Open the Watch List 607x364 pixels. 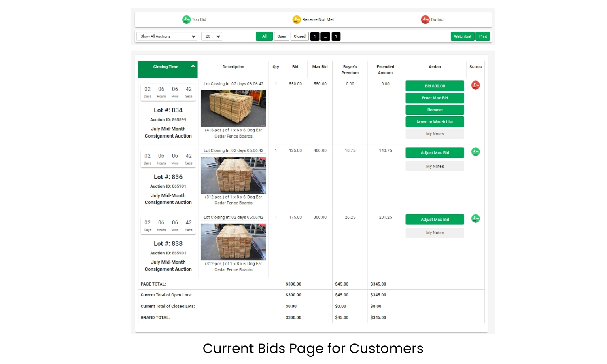click(463, 36)
